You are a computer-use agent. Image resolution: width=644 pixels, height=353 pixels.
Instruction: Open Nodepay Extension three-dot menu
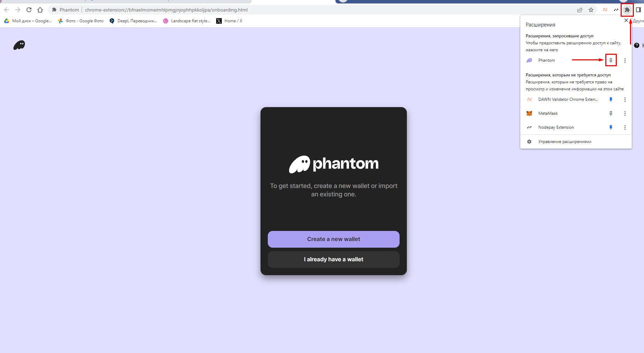[625, 127]
